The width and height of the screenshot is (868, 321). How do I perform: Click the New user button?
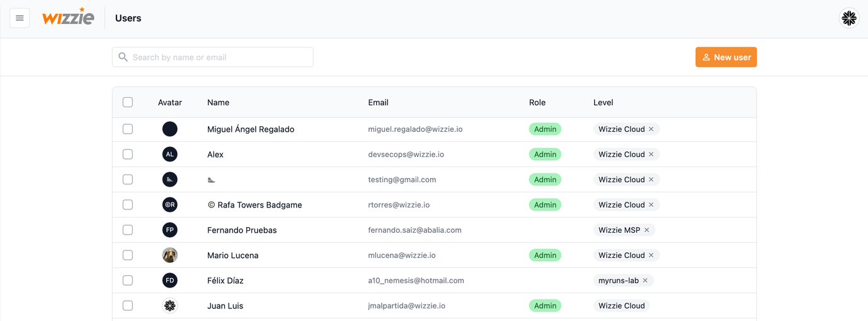tap(726, 57)
